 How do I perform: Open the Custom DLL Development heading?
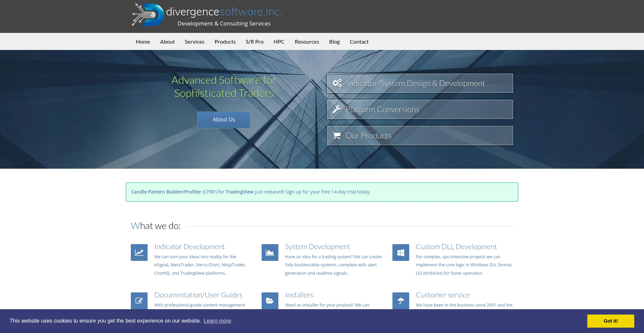[x=456, y=247]
